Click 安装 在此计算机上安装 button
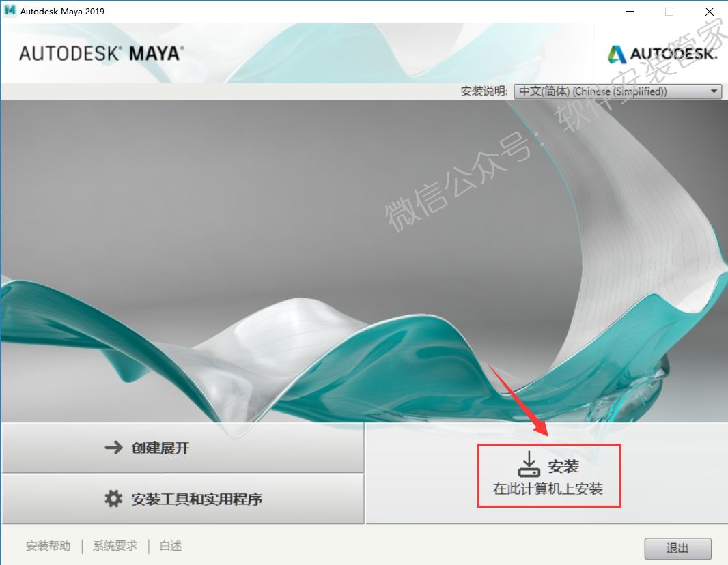 point(549,476)
